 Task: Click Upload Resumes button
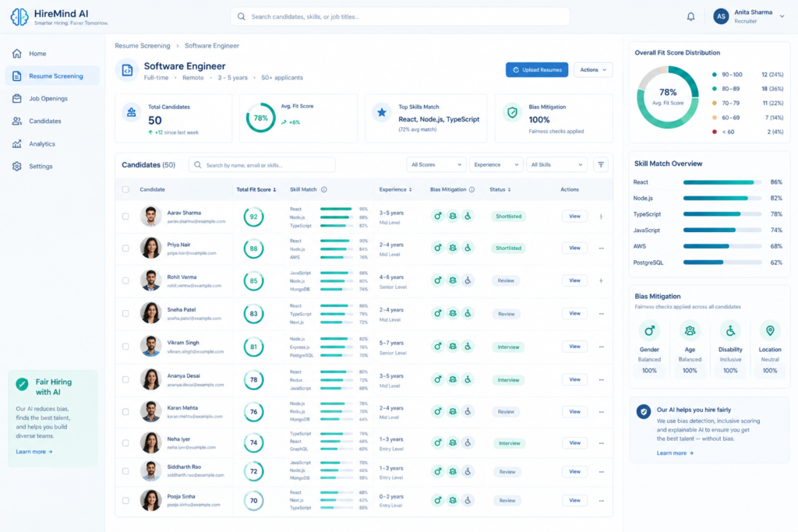(x=537, y=69)
